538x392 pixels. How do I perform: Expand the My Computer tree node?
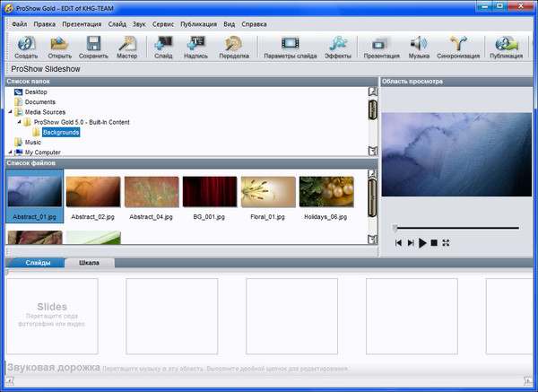click(10, 152)
